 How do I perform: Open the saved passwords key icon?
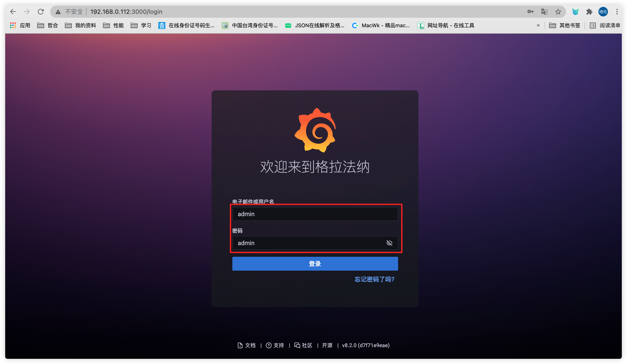pyautogui.click(x=530, y=12)
